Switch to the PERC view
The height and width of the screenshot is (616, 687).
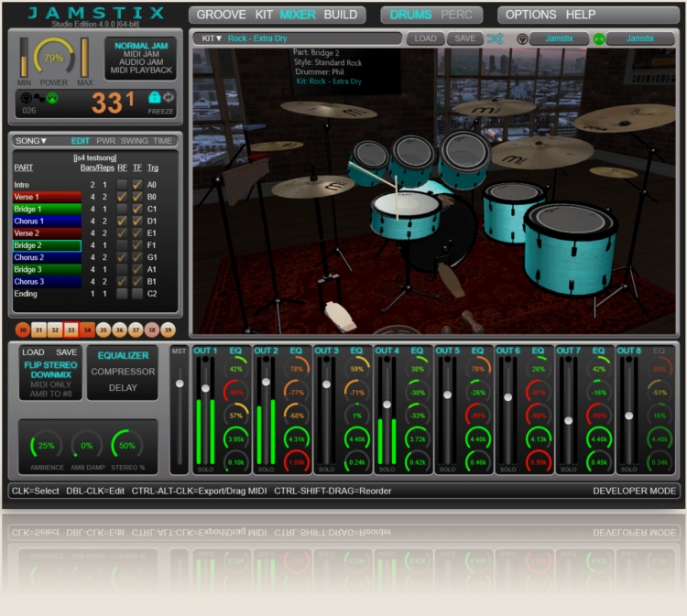click(456, 15)
